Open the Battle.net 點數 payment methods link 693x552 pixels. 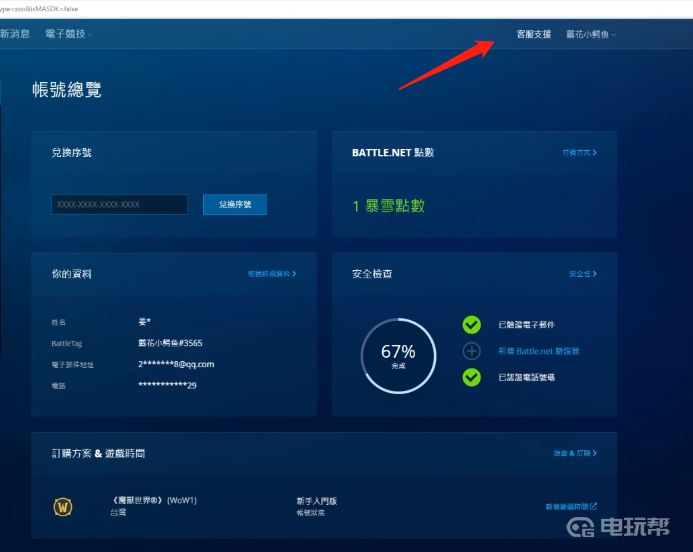(x=579, y=152)
